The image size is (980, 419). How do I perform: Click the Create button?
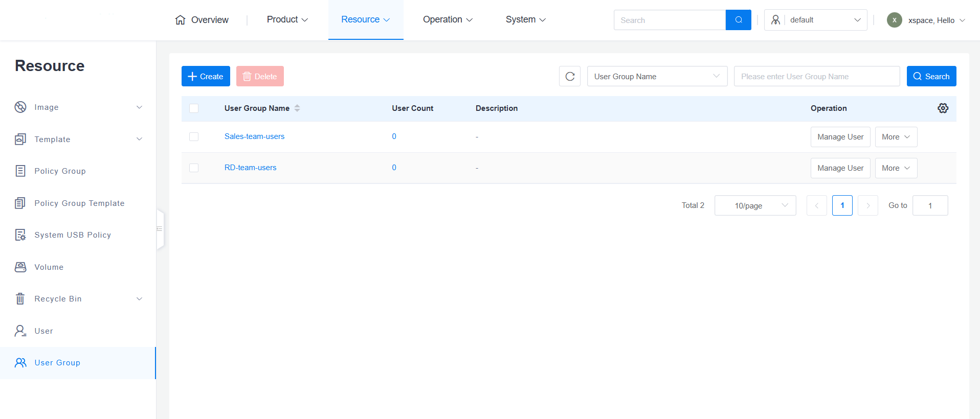[206, 77]
